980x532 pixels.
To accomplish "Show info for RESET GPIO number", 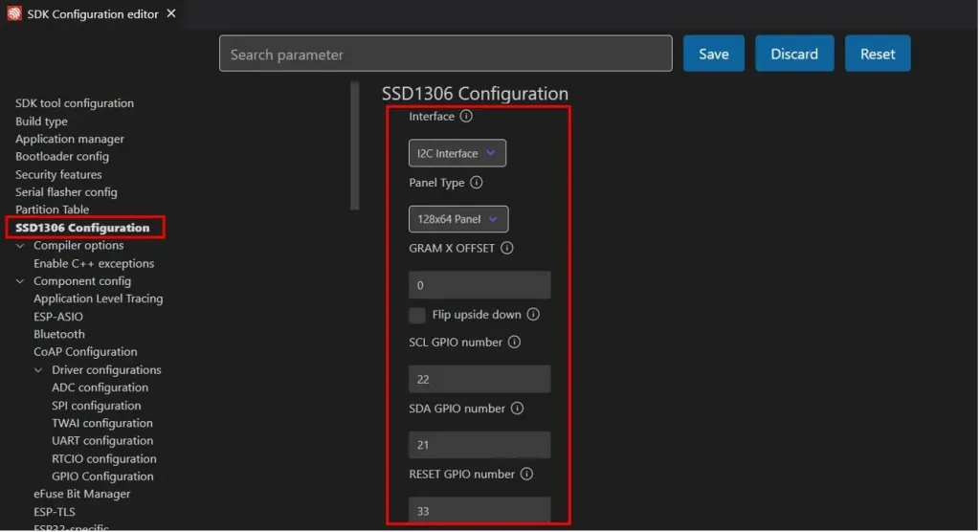I will [x=527, y=474].
